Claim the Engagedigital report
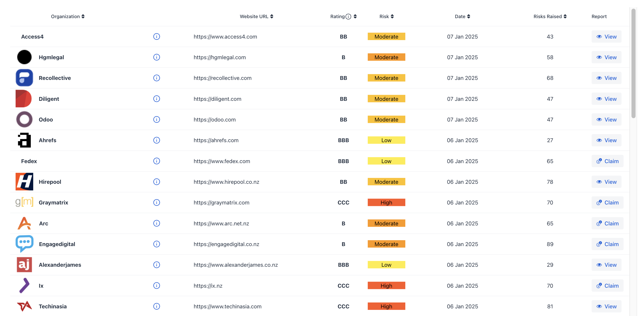 (x=607, y=244)
